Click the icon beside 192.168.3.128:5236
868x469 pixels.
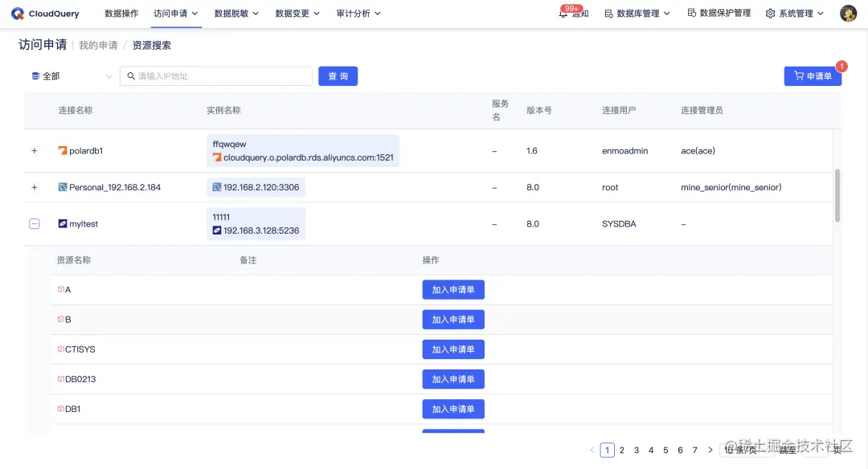217,230
